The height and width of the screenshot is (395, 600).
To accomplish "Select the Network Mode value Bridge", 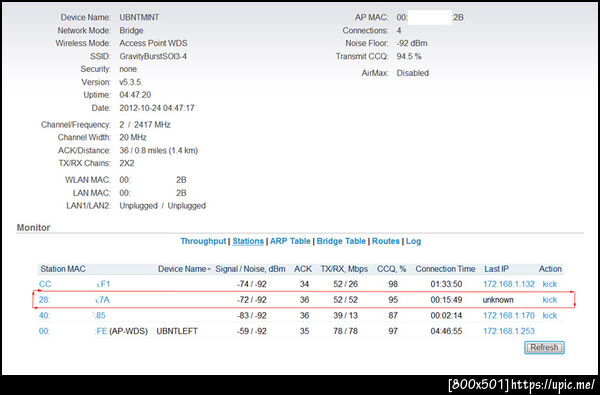I will coord(131,31).
